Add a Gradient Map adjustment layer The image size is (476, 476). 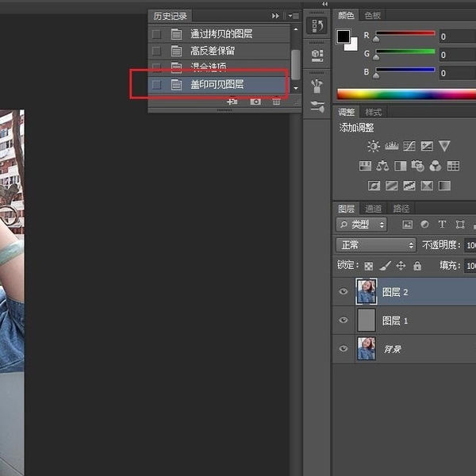[444, 186]
